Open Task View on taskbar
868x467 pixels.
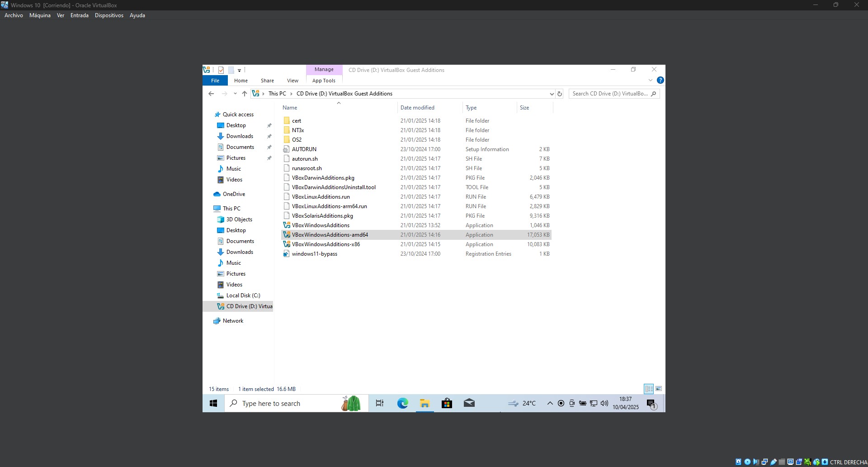click(x=380, y=403)
